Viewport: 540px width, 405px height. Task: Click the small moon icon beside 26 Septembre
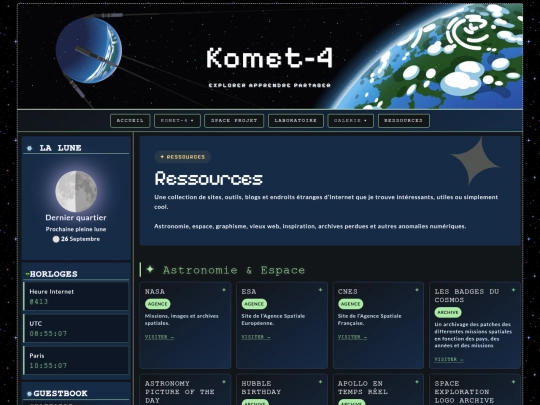pos(56,239)
